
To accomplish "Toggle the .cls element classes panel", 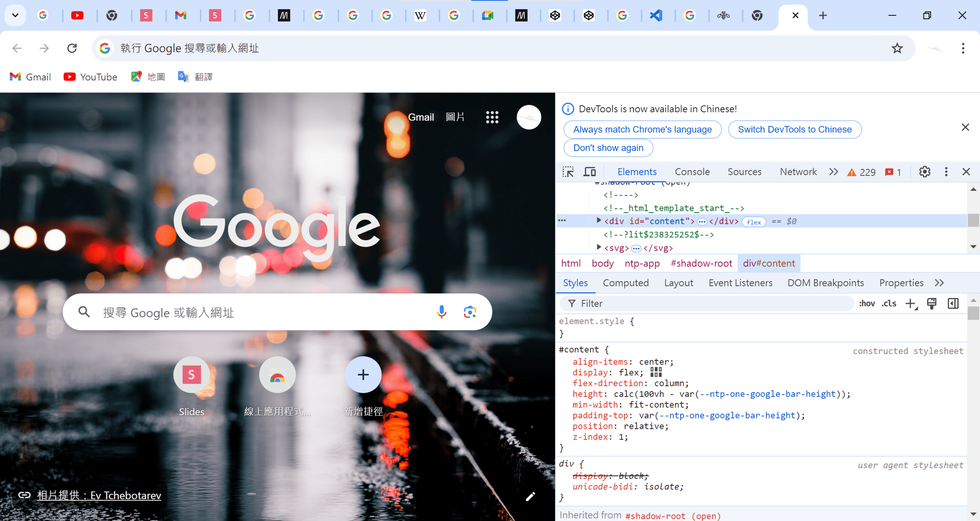I will [889, 303].
